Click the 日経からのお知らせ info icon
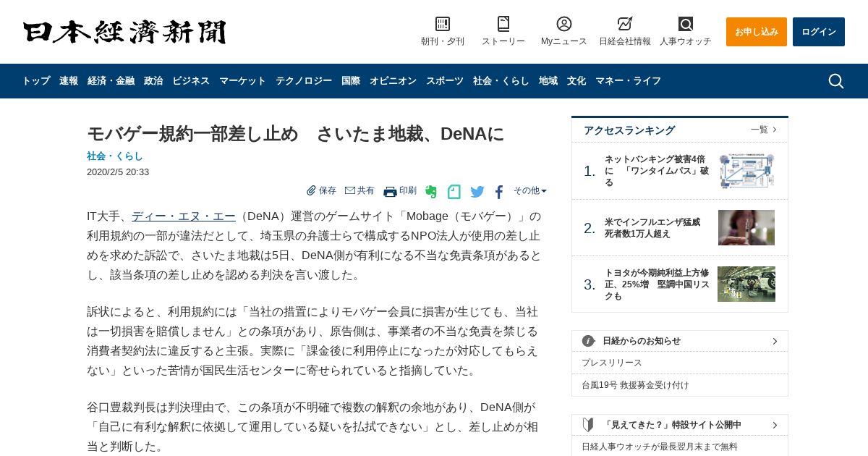The height and width of the screenshot is (456, 868). click(x=589, y=341)
